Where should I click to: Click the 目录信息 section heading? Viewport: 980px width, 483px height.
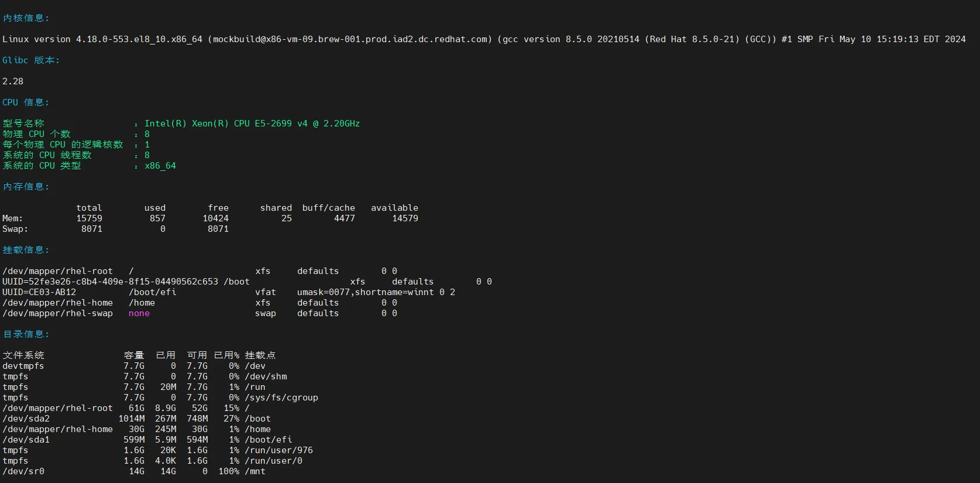click(x=26, y=334)
